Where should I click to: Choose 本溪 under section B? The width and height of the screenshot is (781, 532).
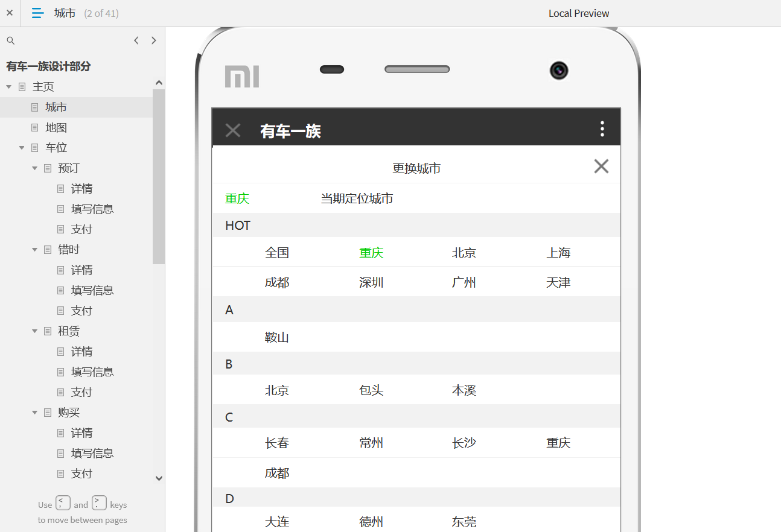464,390
